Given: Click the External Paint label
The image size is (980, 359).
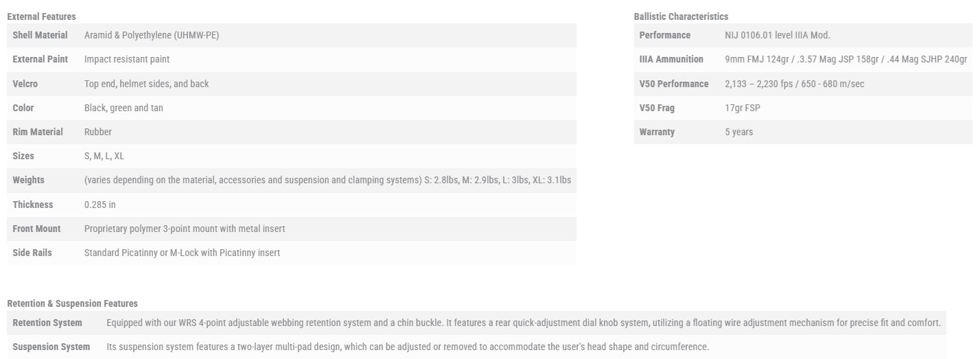Looking at the screenshot, I should pyautogui.click(x=40, y=60).
